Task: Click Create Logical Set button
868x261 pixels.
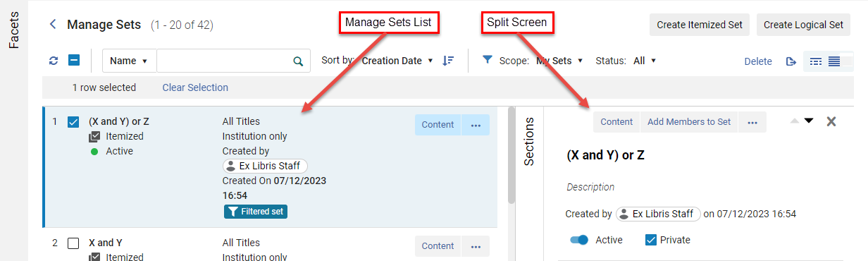Action: [803, 25]
